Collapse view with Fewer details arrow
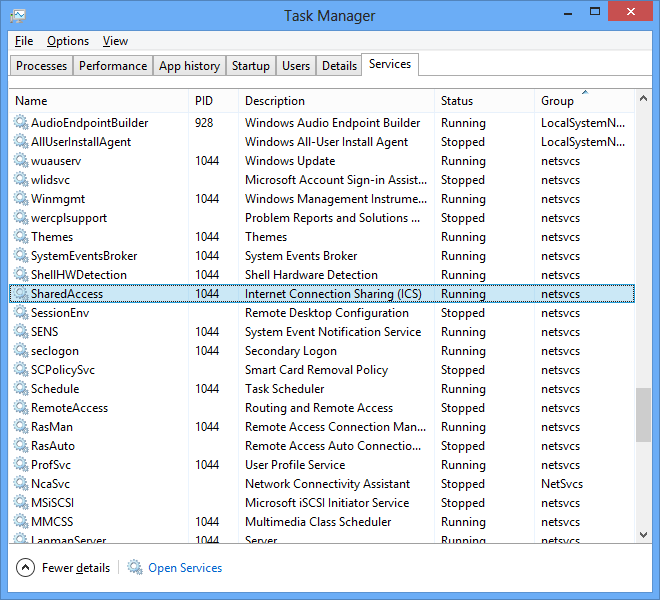Screen dimensions: 660x600 click(x=26, y=568)
